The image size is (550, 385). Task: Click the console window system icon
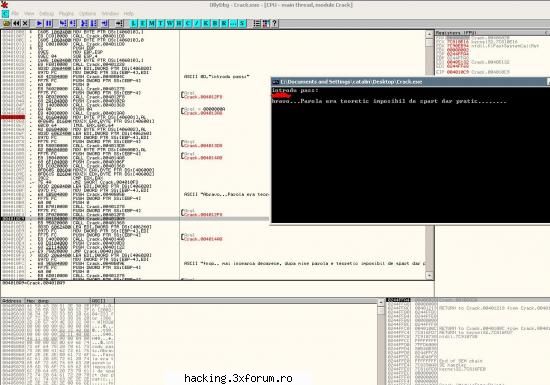tap(276, 82)
